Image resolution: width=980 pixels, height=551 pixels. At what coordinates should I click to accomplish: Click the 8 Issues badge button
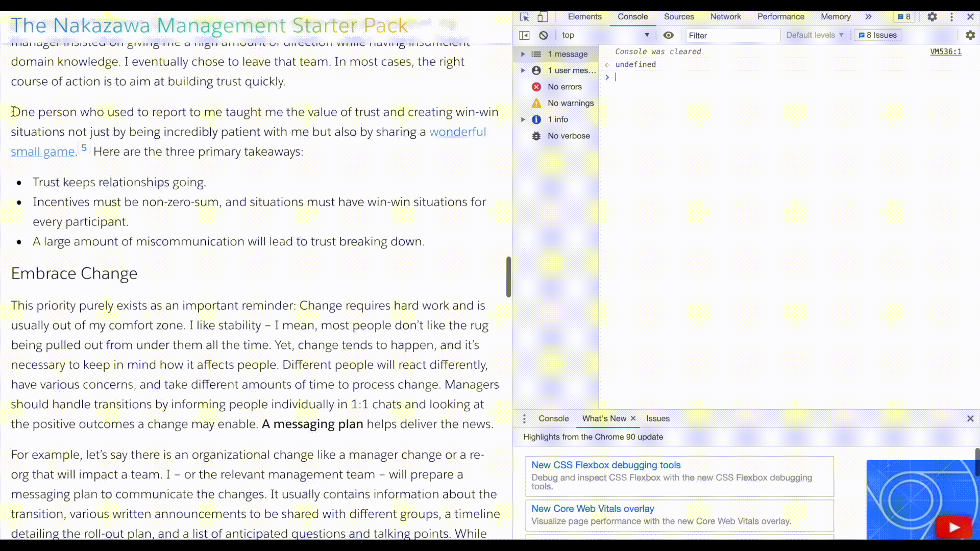point(880,35)
